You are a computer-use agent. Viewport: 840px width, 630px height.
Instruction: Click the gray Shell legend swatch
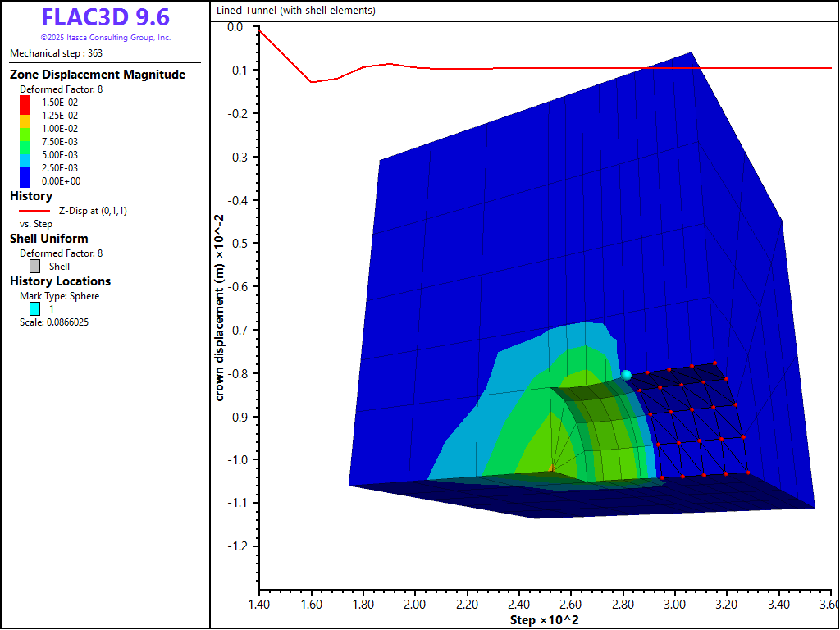34,266
